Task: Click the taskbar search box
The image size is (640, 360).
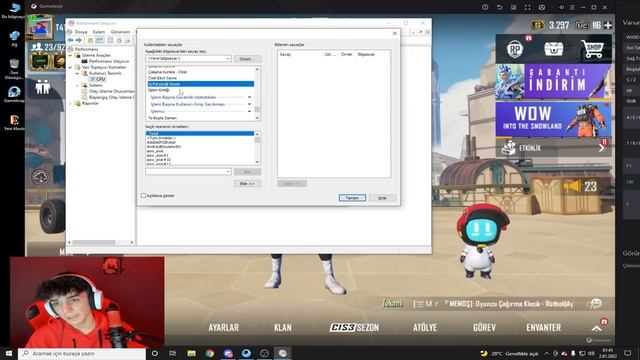Action: point(82,353)
